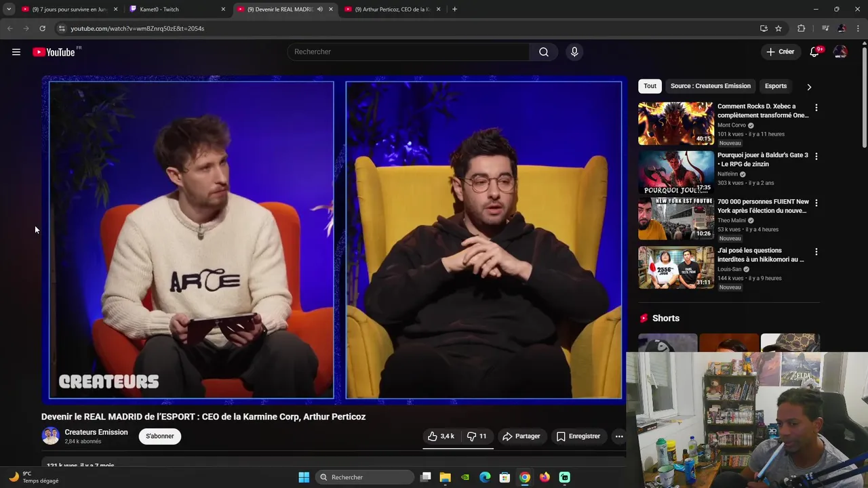Focus the YouTube Rechercher search field

click(408, 52)
